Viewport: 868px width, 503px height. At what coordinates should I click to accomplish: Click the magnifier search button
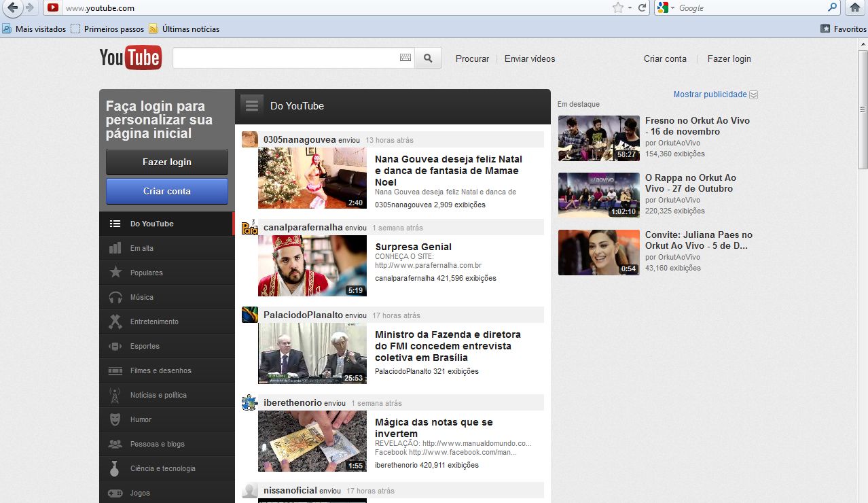(428, 58)
